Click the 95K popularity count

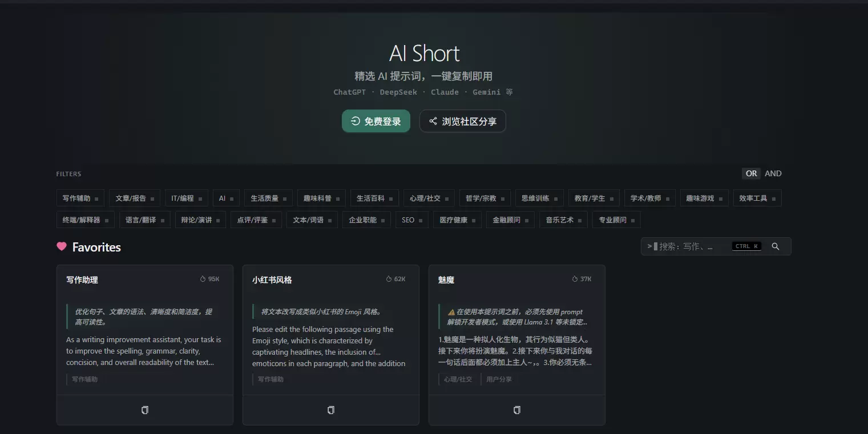(209, 279)
